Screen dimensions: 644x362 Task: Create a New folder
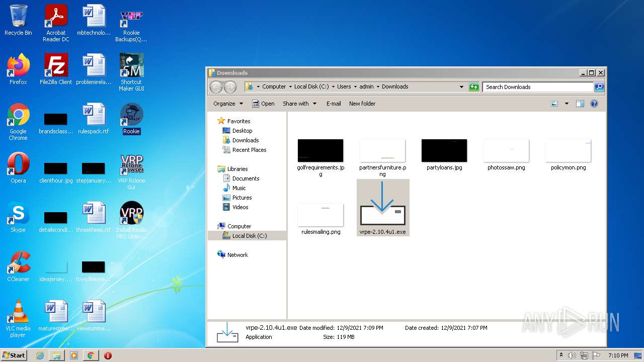[362, 104]
